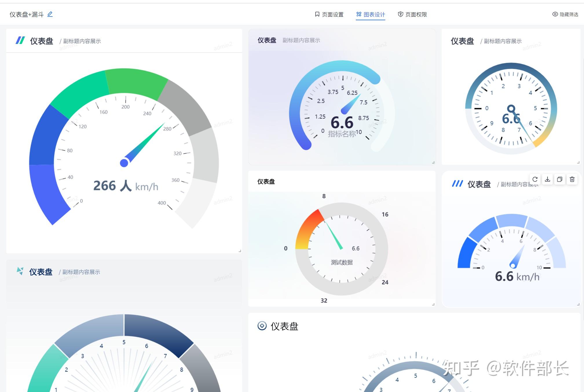Toggle 隐藏筛选 eye option
The width and height of the screenshot is (584, 392).
(565, 14)
